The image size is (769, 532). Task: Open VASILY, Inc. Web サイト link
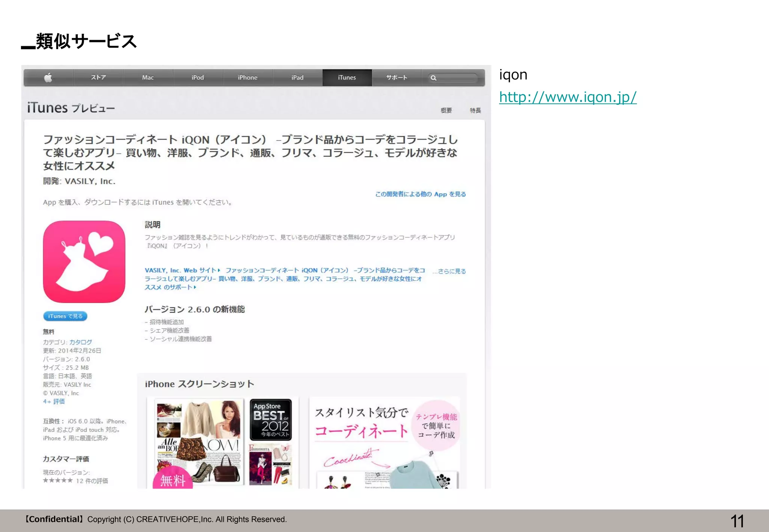pyautogui.click(x=182, y=270)
